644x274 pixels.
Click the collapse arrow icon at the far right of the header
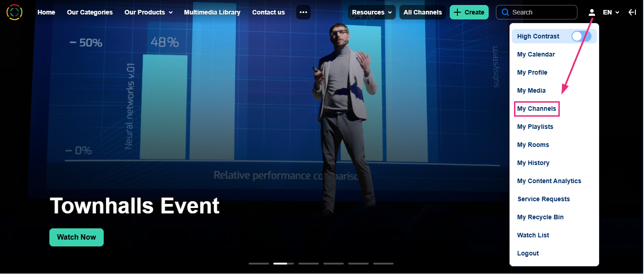[x=632, y=12]
